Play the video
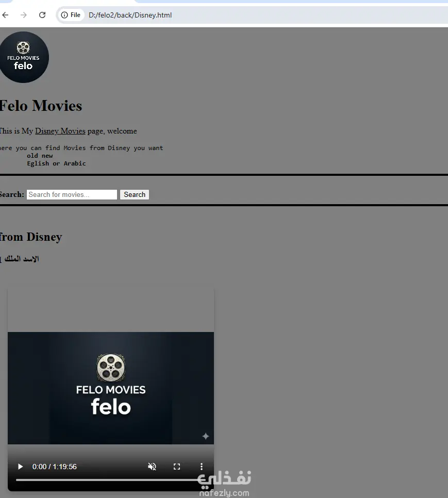 point(20,467)
